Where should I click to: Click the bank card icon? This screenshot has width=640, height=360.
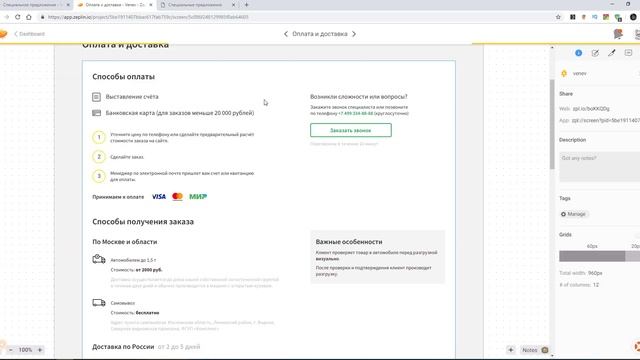96,113
